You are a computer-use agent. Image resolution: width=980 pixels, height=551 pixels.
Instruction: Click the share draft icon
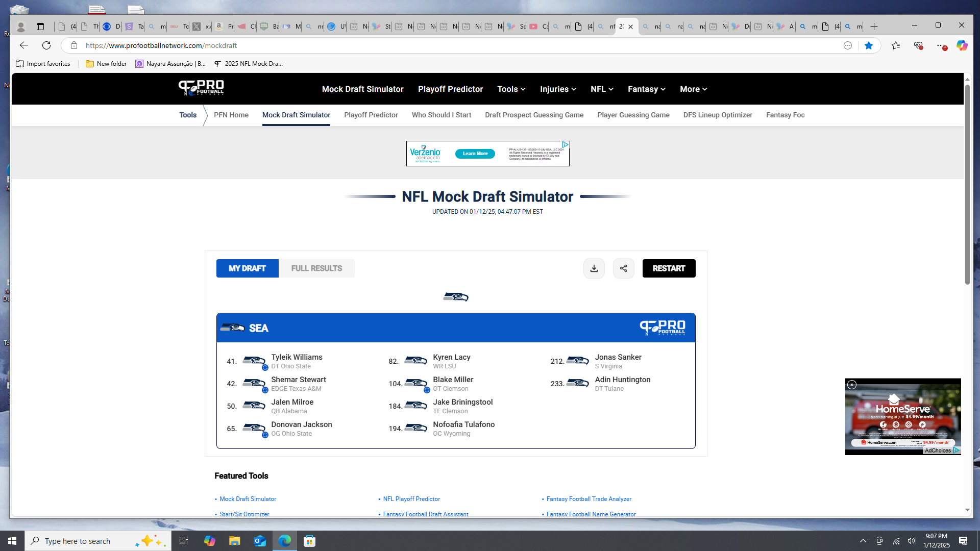point(623,268)
